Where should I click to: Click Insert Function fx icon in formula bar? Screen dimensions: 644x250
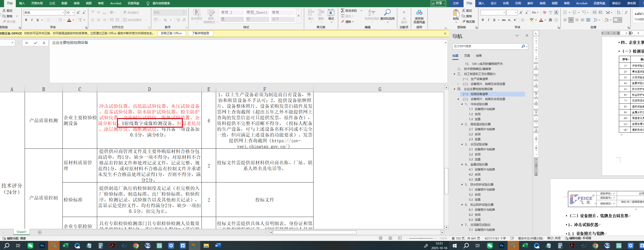pyautogui.click(x=44, y=43)
